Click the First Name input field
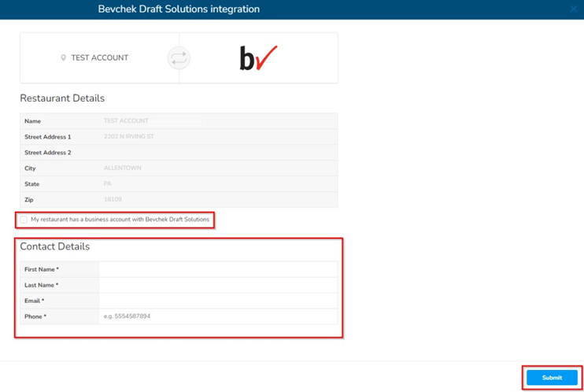584x392 pixels. pyautogui.click(x=218, y=269)
